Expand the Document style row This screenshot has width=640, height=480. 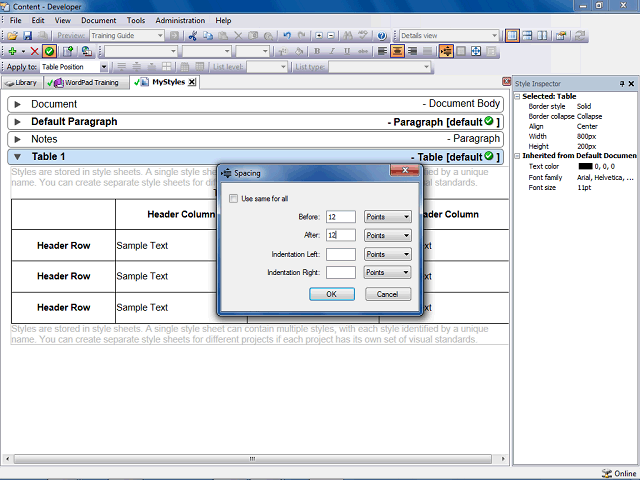(17, 104)
